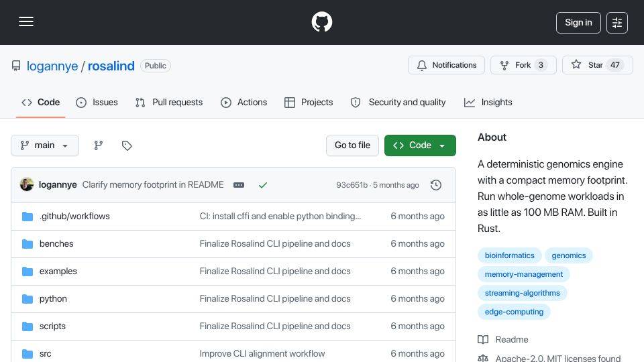This screenshot has height=362, width=644.
Task: Open the CI: install cffi commit message
Action: 280,217
